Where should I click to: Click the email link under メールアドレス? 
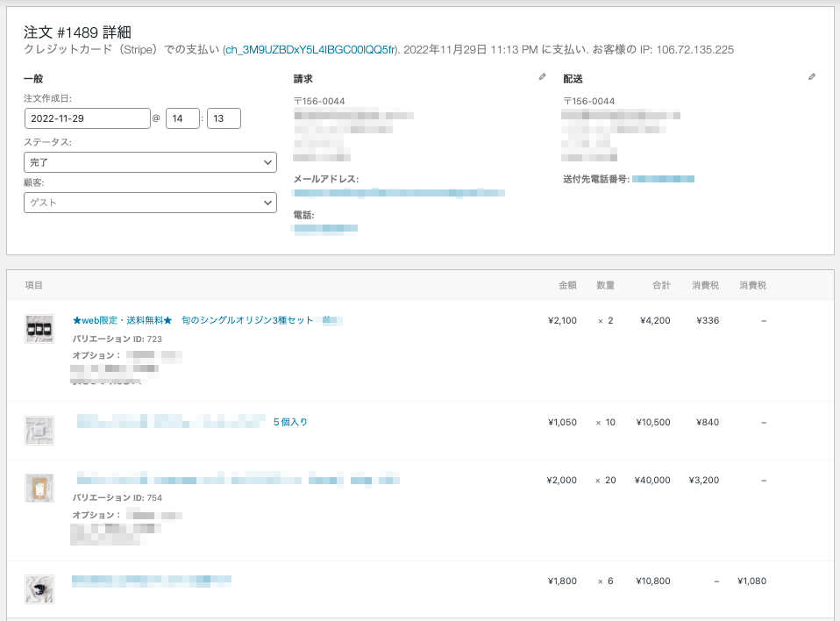coord(399,192)
